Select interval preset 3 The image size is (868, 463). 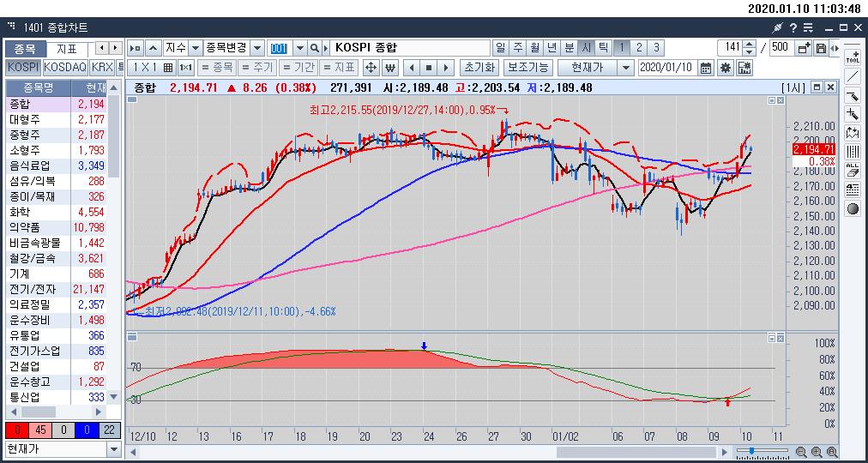click(x=656, y=47)
